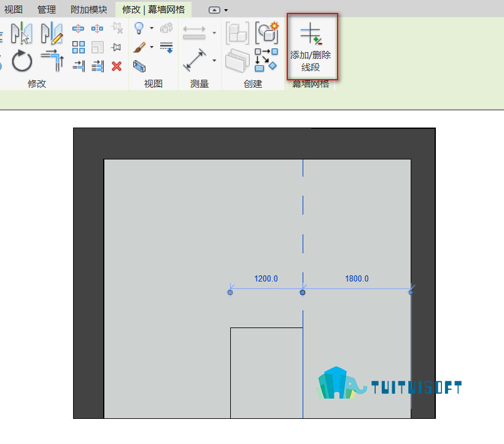Click the Create Group icon

pos(266,33)
